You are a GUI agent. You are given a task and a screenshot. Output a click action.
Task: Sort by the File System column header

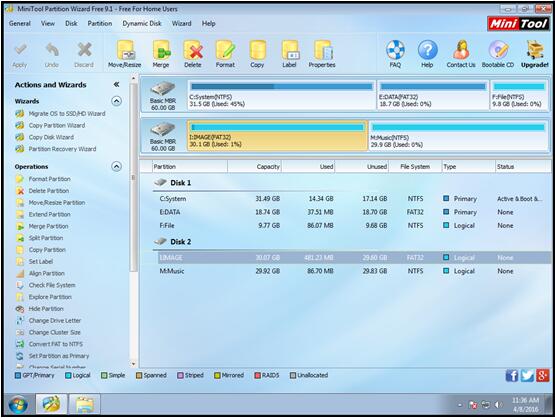(415, 167)
